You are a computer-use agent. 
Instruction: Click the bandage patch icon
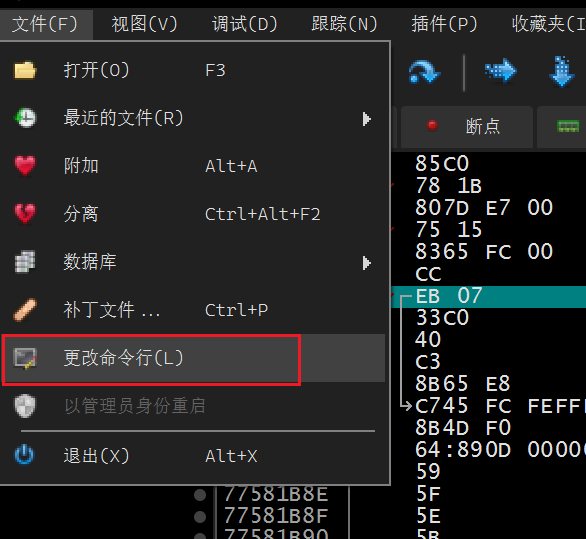click(x=25, y=310)
